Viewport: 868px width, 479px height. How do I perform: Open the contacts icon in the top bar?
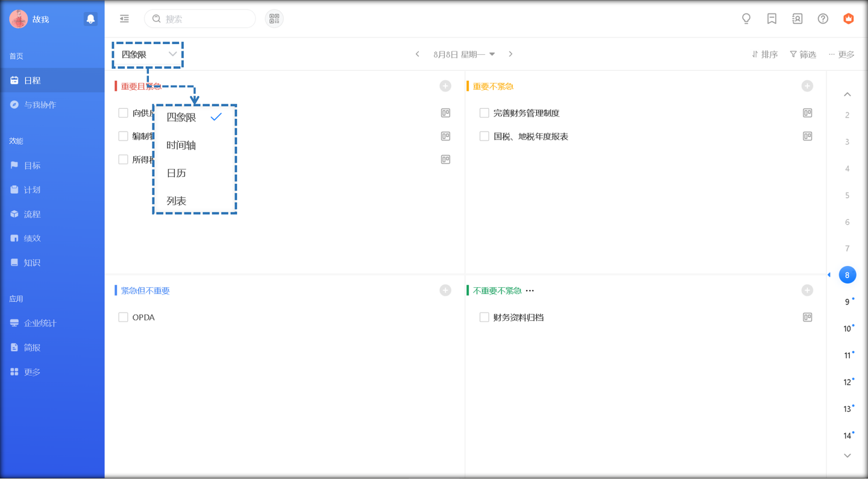point(797,19)
